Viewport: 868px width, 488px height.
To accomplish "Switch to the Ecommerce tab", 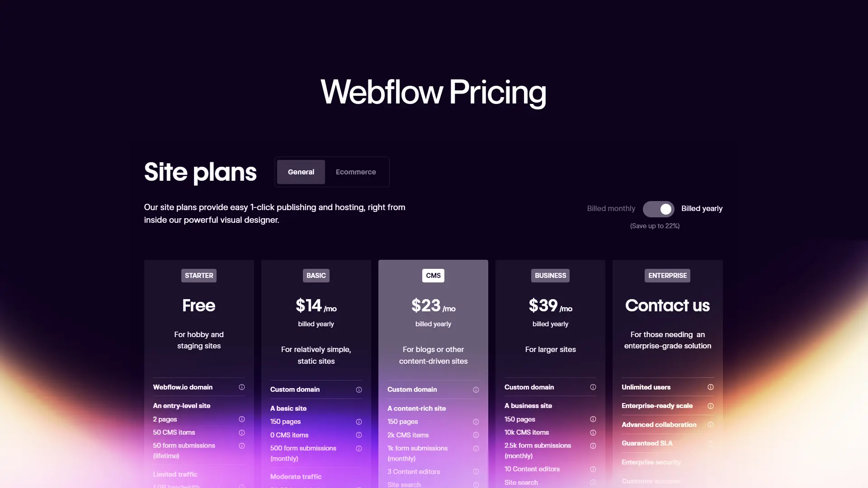I will point(356,172).
